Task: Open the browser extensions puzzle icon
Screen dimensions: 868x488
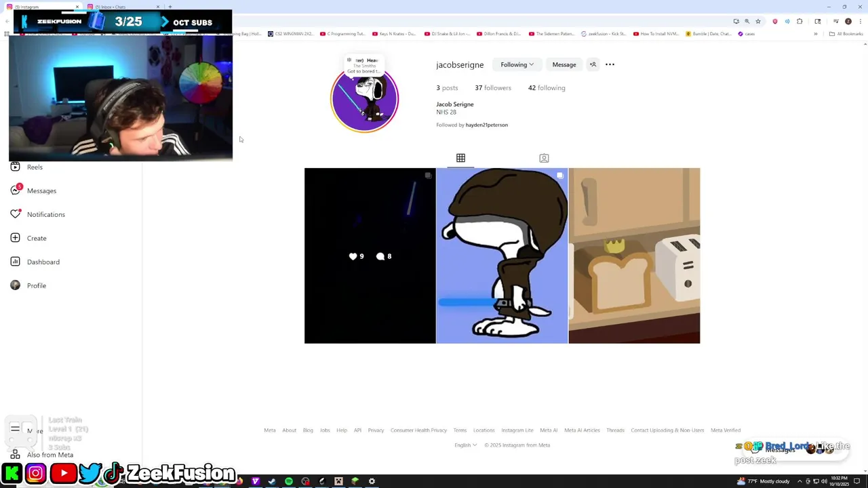Action: click(800, 21)
